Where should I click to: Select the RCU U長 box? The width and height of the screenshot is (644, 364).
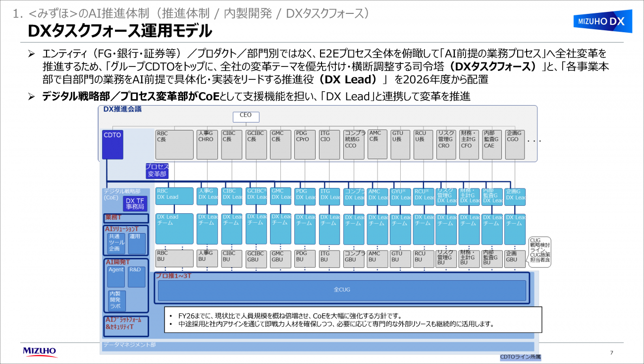[x=423, y=145]
